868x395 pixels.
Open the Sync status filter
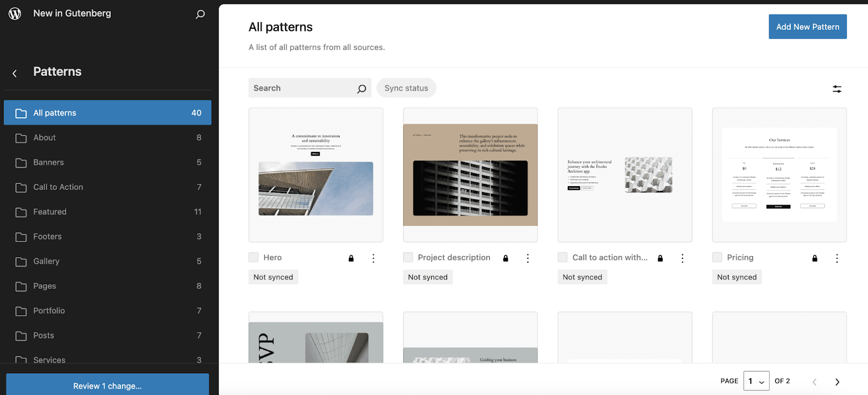click(406, 88)
